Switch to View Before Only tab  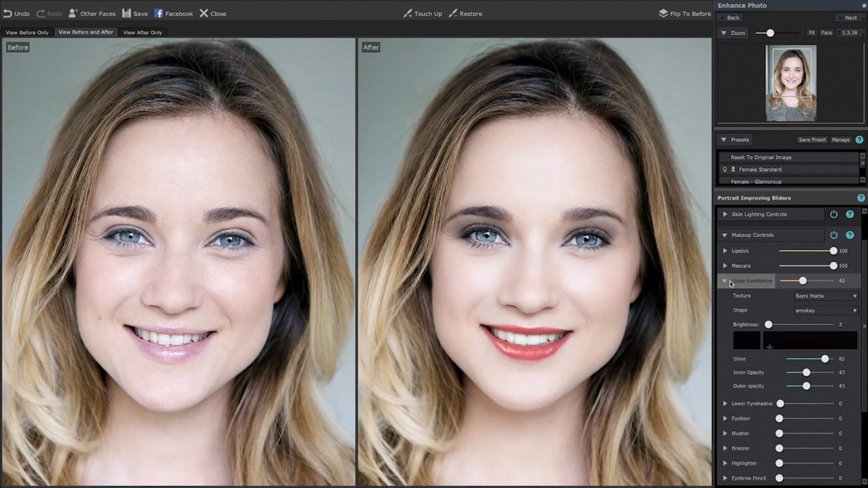(27, 33)
